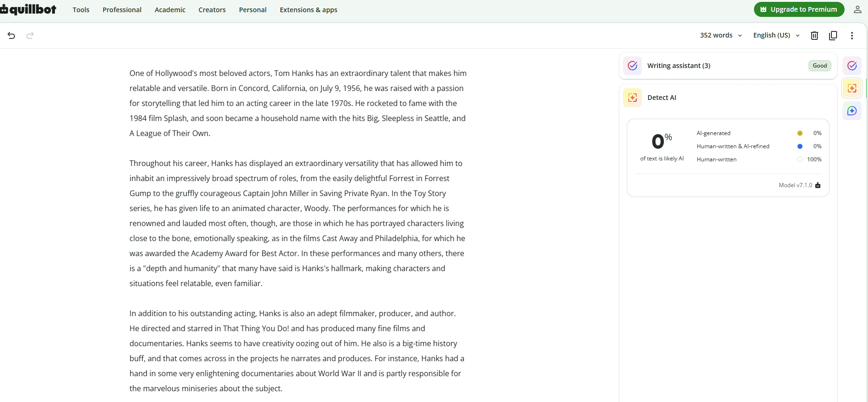868x402 pixels.
Task: Copy the text with copy icon
Action: [833, 35]
